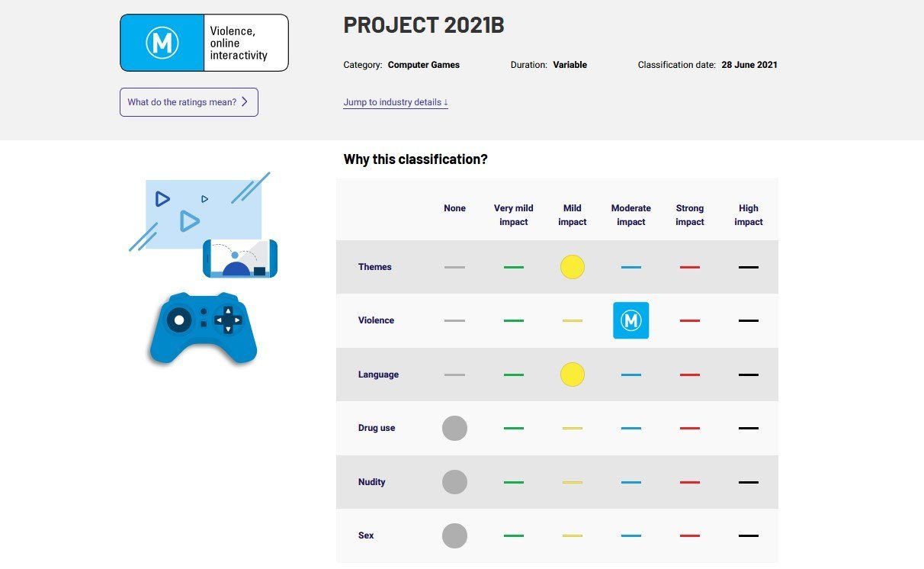Click the game controller illustration
This screenshot has width=924, height=569.
[203, 328]
